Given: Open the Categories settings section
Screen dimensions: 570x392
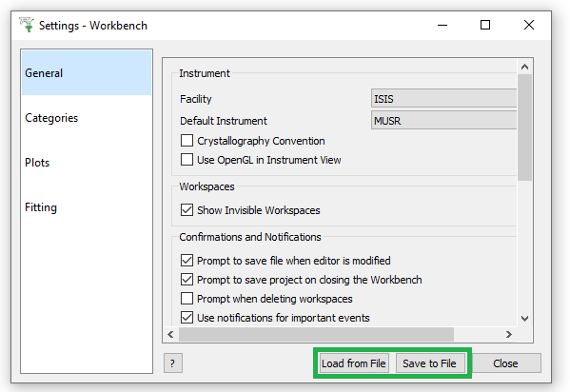Looking at the screenshot, I should (87, 118).
